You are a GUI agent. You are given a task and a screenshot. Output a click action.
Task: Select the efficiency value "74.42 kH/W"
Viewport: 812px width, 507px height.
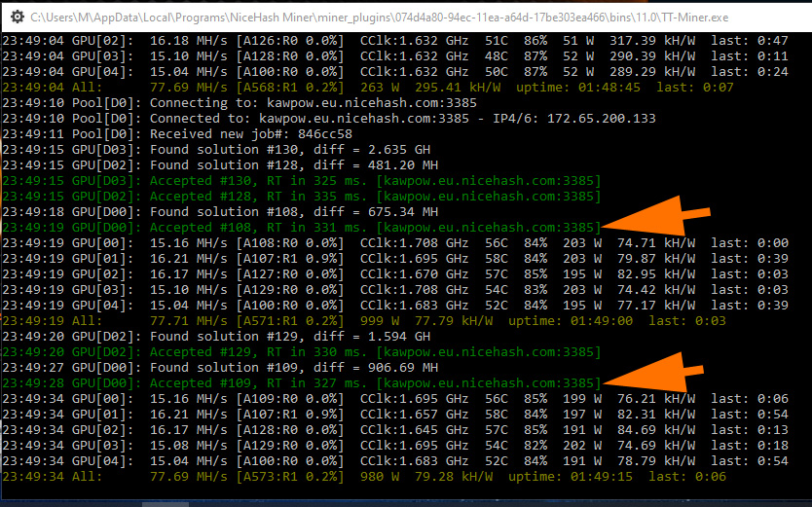656,289
